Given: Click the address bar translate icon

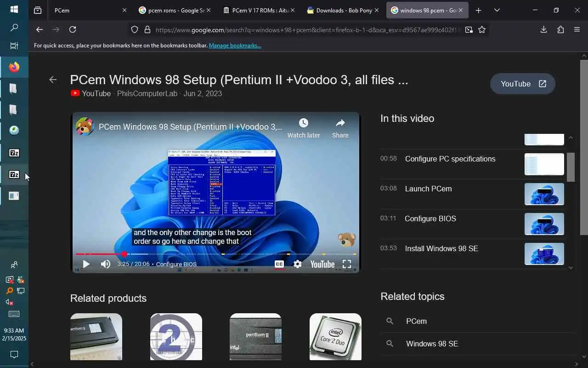Looking at the screenshot, I should click(469, 29).
